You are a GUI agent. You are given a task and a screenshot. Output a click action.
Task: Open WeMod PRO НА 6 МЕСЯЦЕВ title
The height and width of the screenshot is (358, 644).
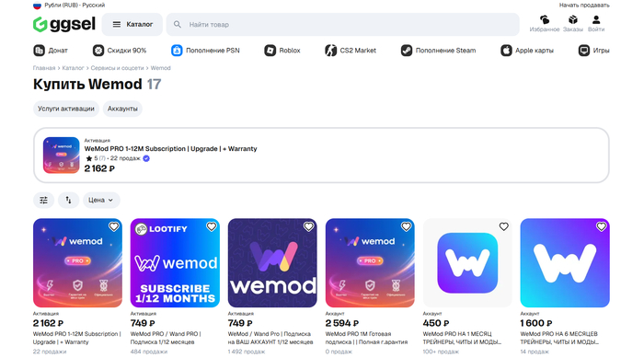click(x=559, y=338)
